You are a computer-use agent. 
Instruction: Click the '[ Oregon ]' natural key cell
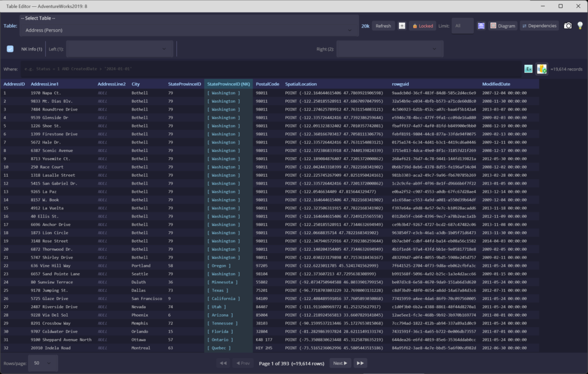coord(219,266)
